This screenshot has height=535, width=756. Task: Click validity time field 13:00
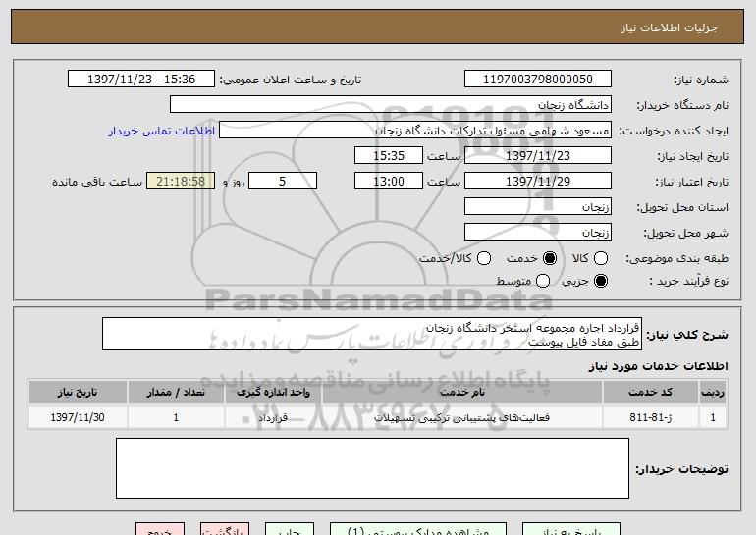tap(389, 182)
